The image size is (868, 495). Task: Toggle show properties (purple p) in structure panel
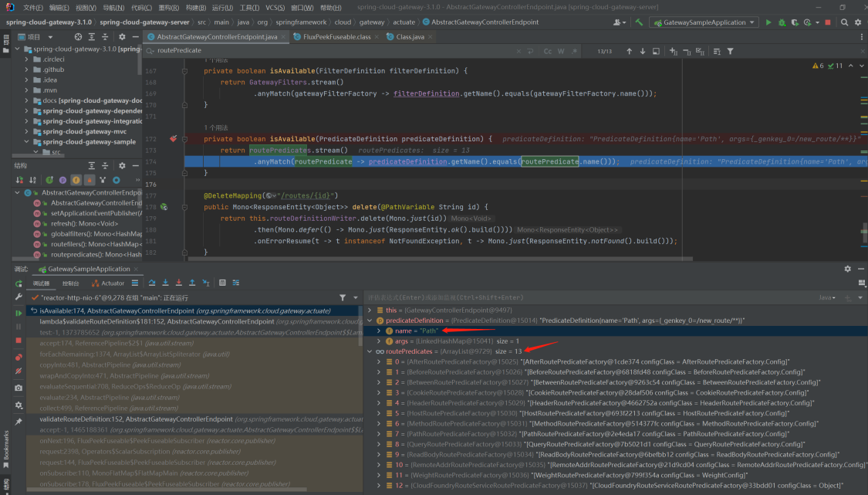62,180
